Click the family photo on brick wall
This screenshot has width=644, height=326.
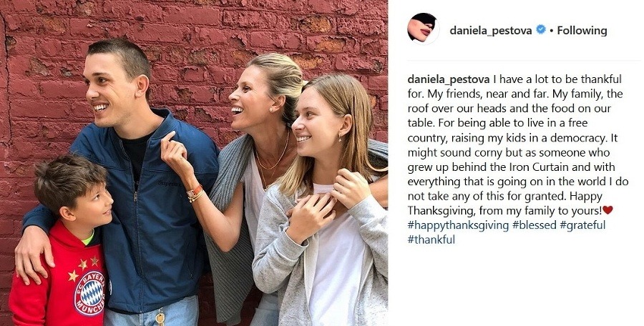point(194,163)
